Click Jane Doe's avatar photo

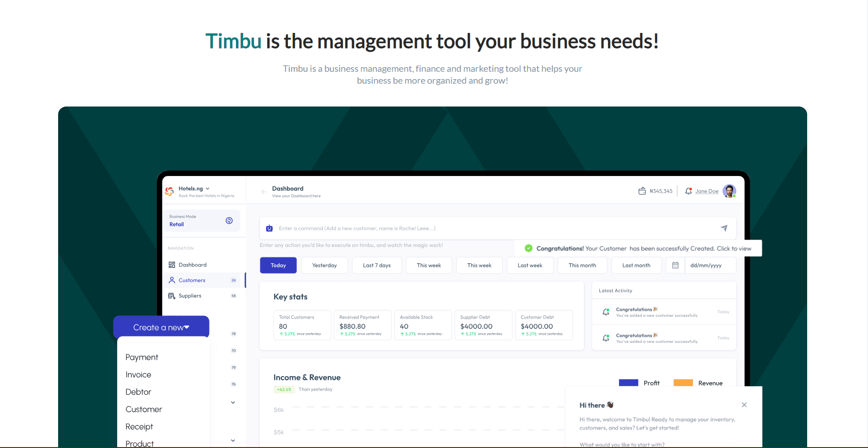(x=729, y=191)
